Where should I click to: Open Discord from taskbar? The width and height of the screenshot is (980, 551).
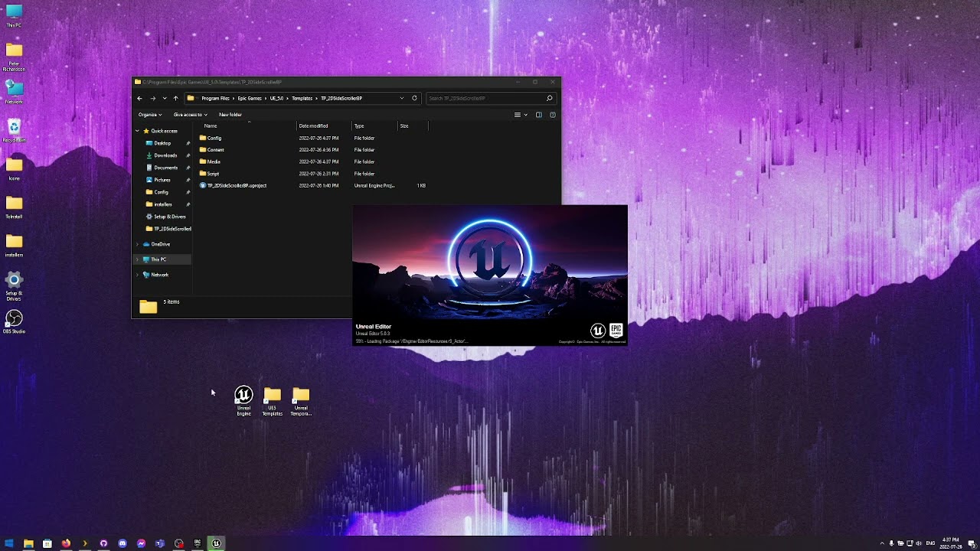(122, 543)
